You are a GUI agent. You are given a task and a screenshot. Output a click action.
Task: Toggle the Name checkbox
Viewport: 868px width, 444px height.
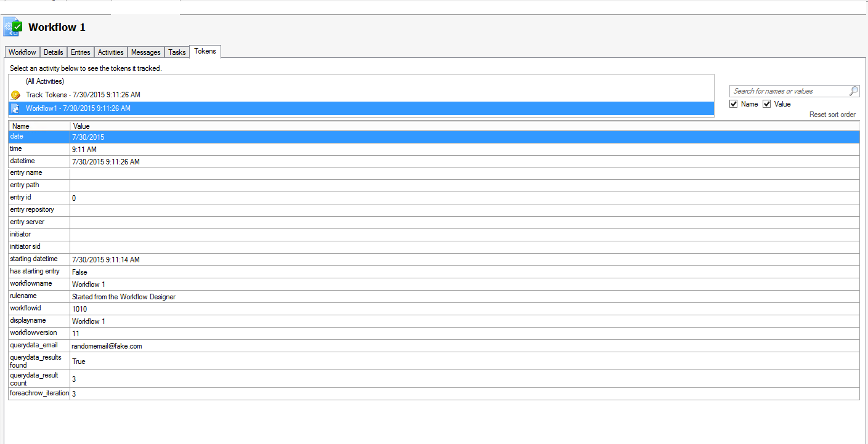pyautogui.click(x=734, y=104)
